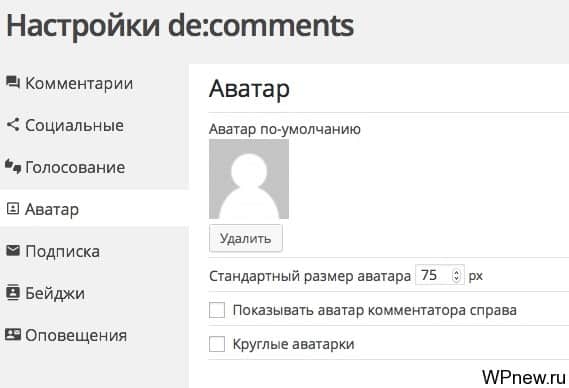Switch to the Оповещения tab
Screen dimensions: 569x388
[x=94, y=335]
